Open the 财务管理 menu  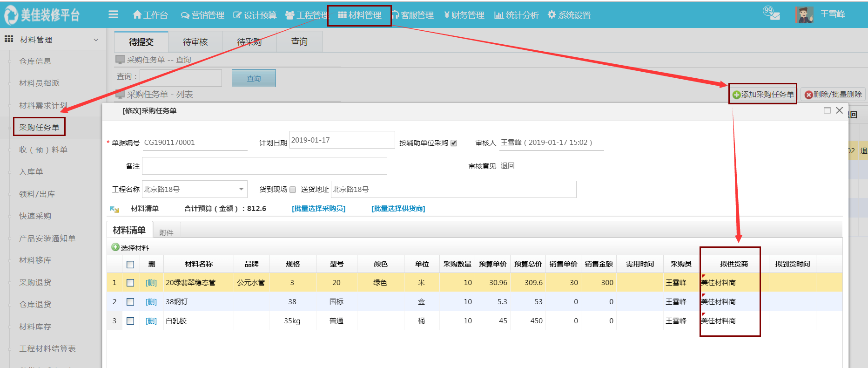coord(464,15)
